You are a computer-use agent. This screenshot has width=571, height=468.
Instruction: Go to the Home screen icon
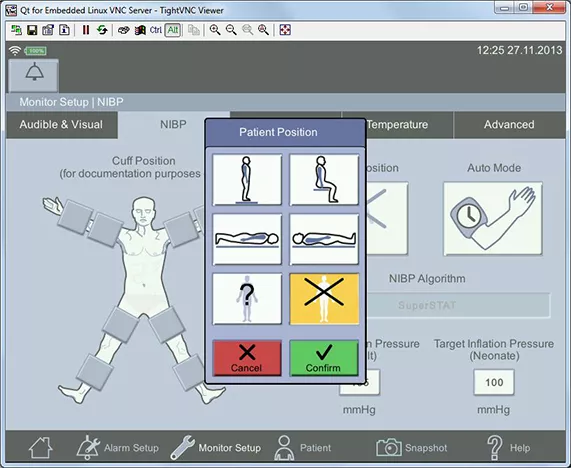[x=40, y=447]
